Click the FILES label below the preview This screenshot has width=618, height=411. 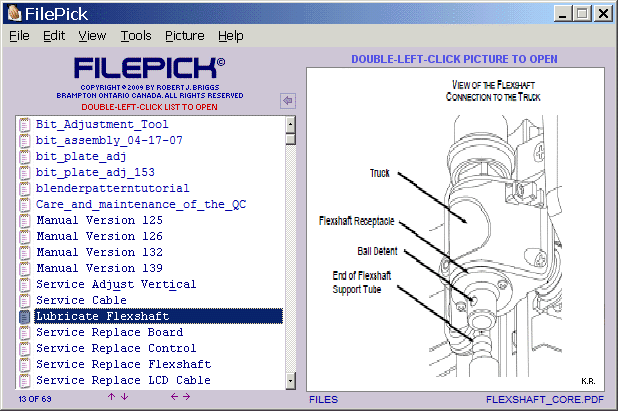click(x=323, y=400)
